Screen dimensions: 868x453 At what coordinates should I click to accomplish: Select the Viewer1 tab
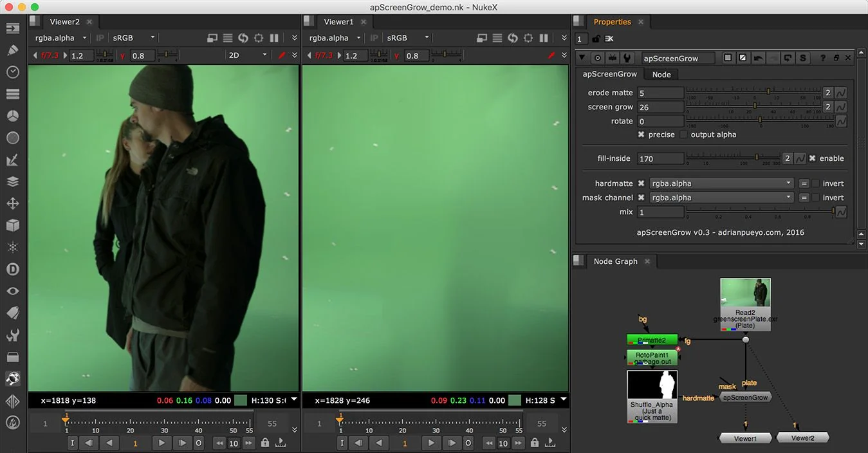coord(338,21)
